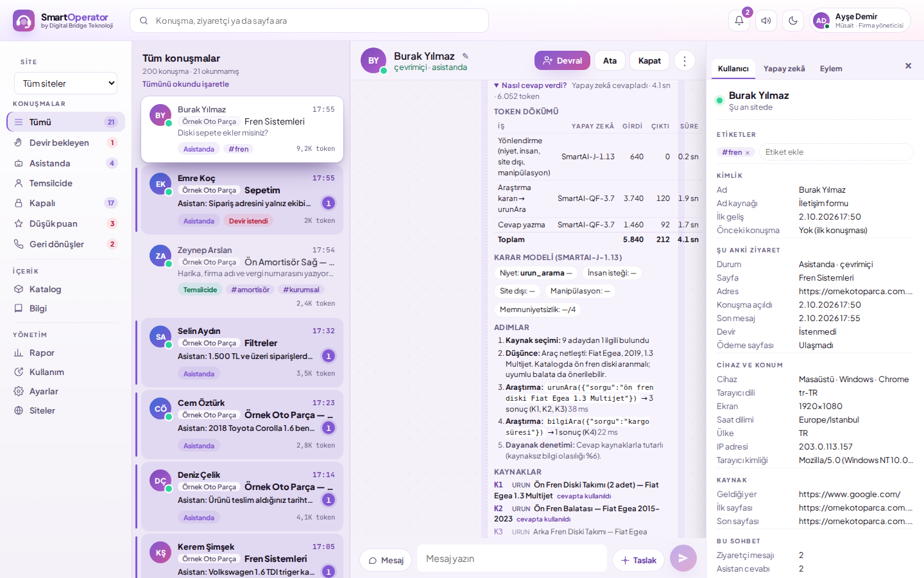924x578 pixels.
Task: Open Devir bekleyen conversations
Action: 65,143
